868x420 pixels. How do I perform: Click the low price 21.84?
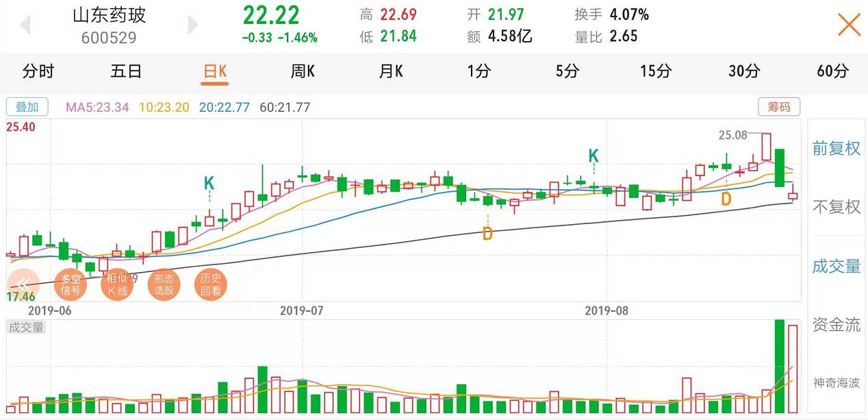click(398, 36)
